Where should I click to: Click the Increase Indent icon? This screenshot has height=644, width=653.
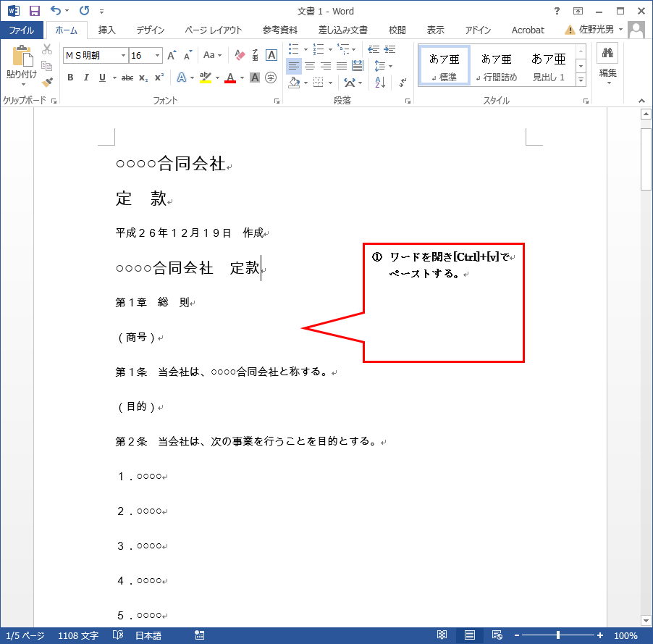(x=390, y=49)
